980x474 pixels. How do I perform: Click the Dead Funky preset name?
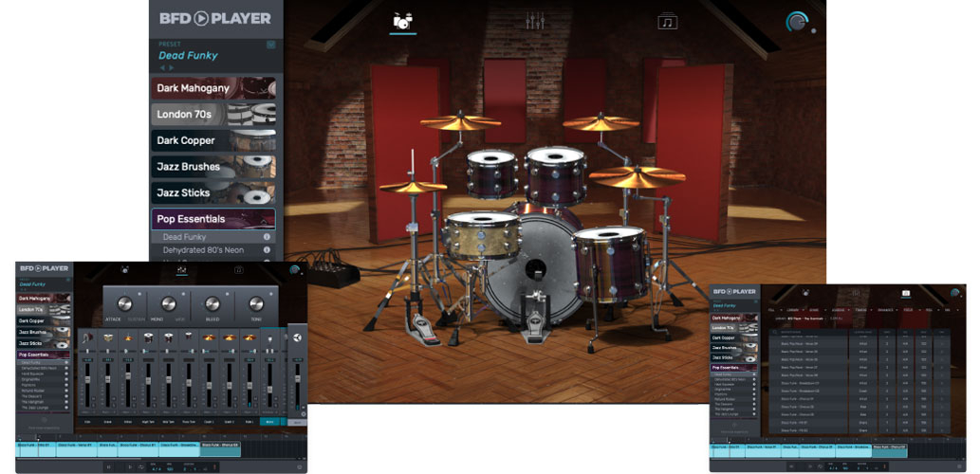tap(188, 55)
